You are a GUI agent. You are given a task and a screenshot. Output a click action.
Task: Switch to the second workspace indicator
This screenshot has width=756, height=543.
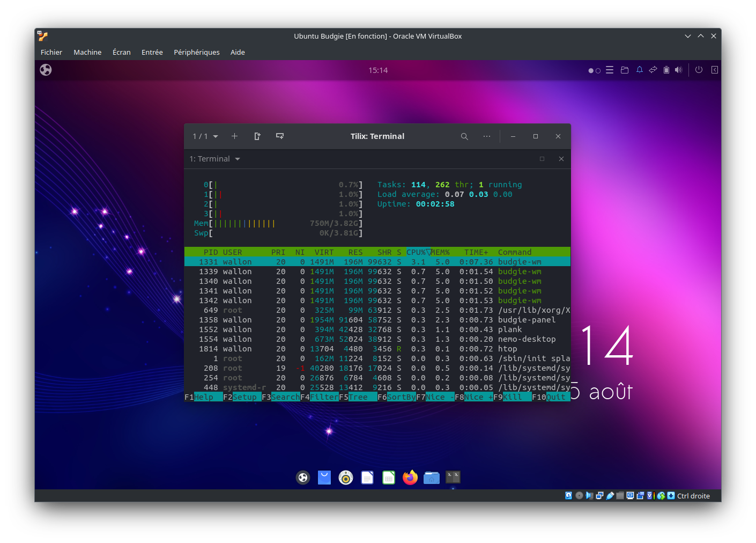click(x=598, y=70)
